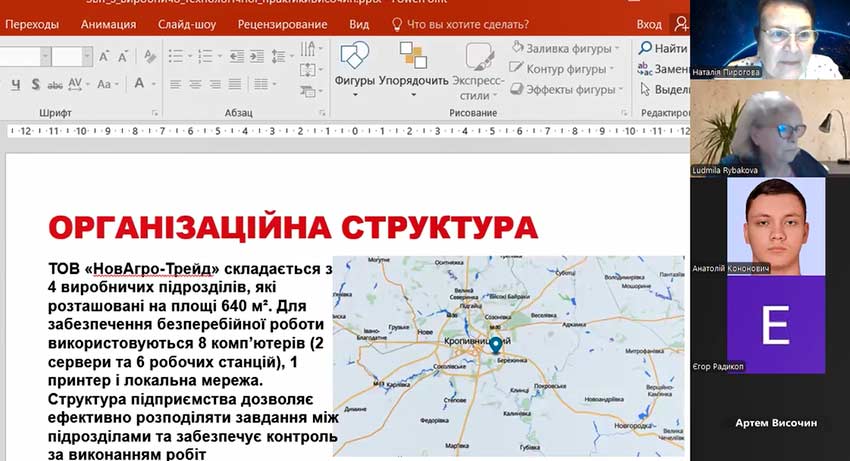Toggle underline formatting (Ч)

[14, 84]
